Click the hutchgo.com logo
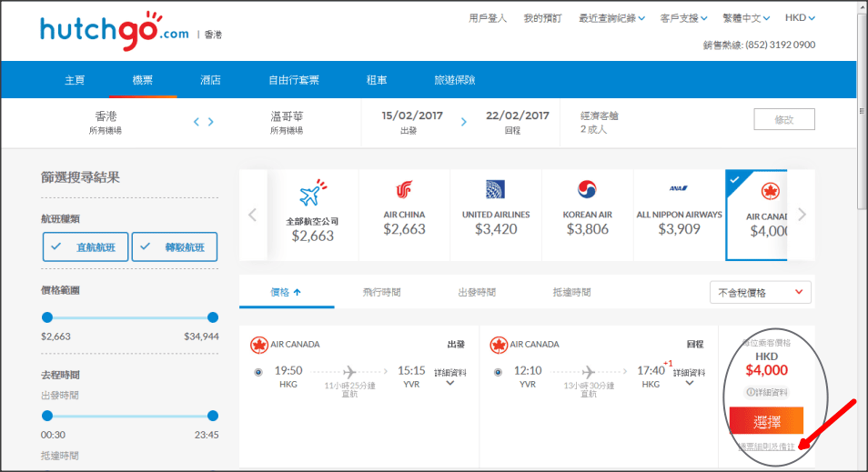Screen dimensions: 868x472 click(114, 29)
